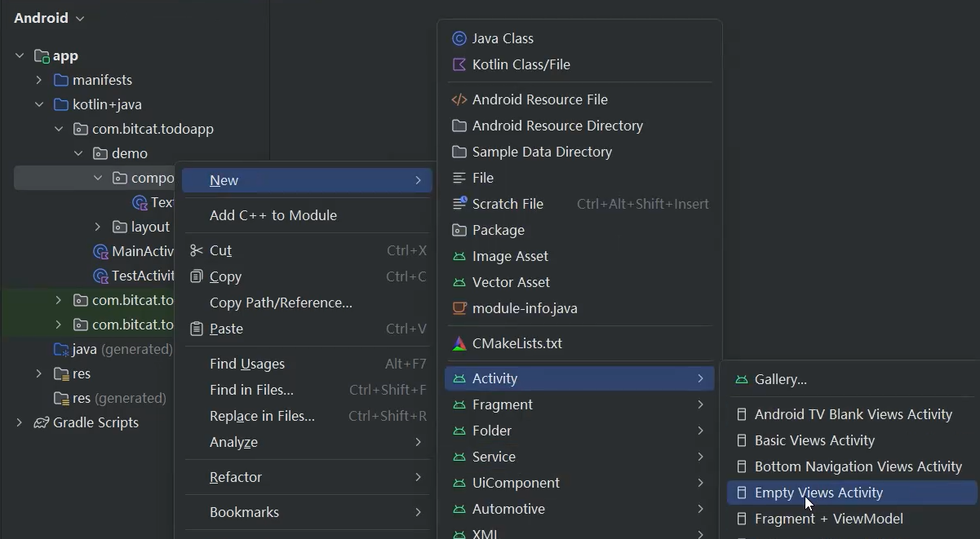Click the Cut scissors icon
Image resolution: width=980 pixels, height=539 pixels.
pos(196,250)
